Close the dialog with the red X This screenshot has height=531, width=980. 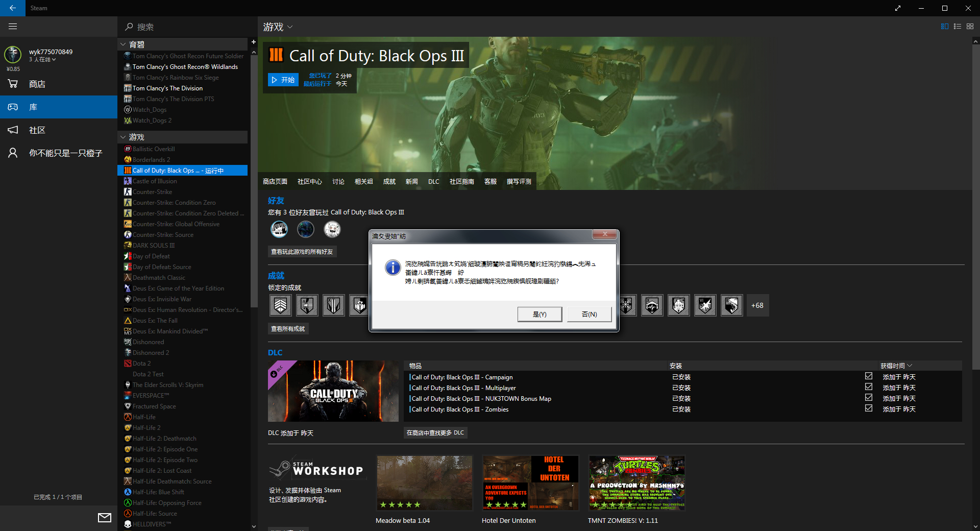(605, 234)
